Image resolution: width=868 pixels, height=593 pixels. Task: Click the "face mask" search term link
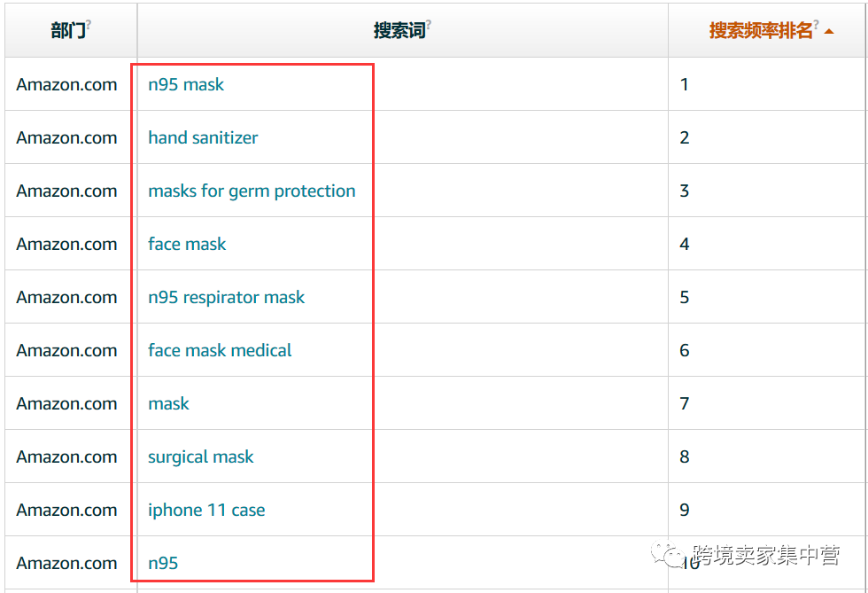pos(187,244)
